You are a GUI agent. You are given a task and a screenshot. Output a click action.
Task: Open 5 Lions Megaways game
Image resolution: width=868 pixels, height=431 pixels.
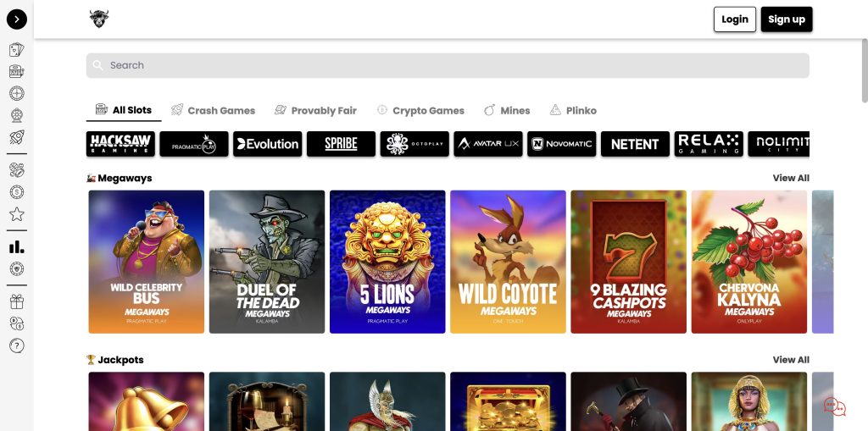(387, 262)
